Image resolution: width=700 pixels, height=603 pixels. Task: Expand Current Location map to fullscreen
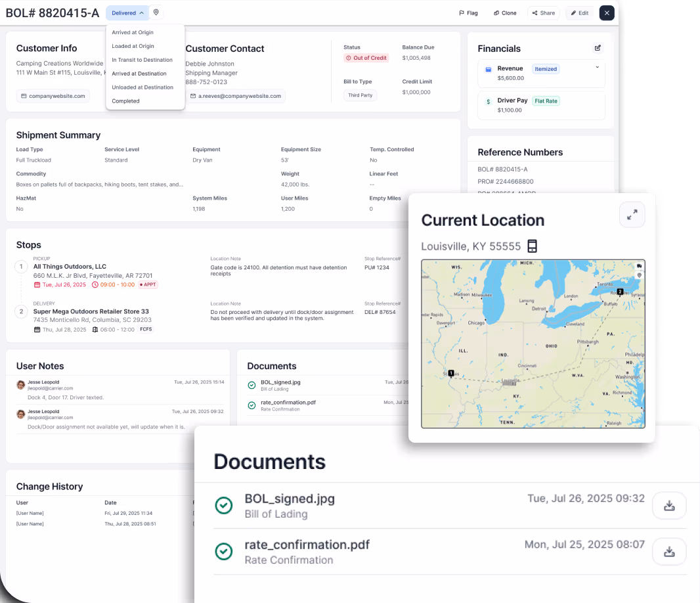[x=632, y=214]
